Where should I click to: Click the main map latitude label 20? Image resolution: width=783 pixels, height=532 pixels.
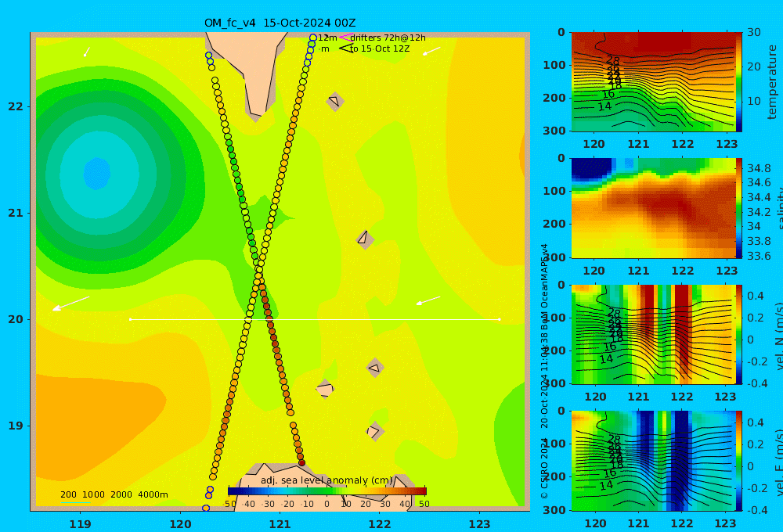click(16, 319)
